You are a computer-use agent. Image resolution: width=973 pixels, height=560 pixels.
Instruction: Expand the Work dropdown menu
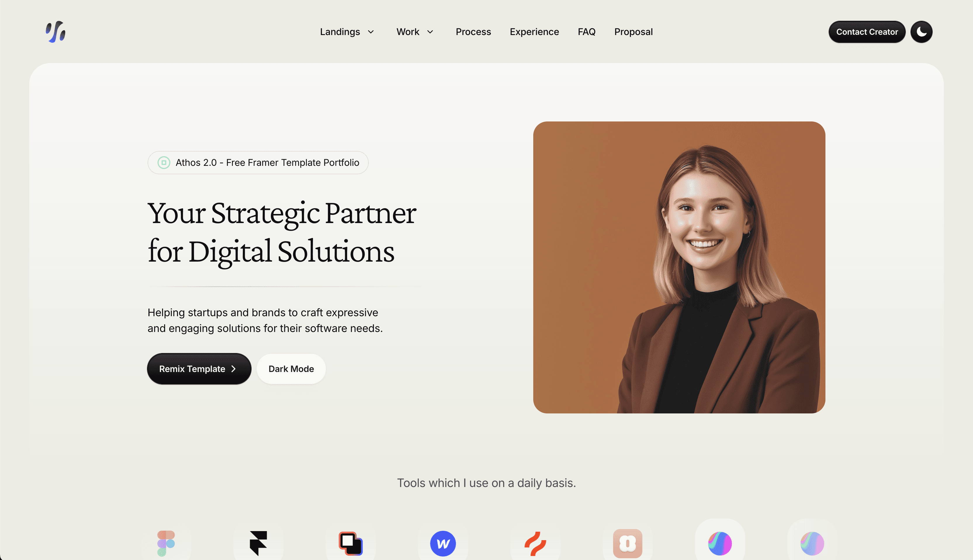[x=415, y=32]
